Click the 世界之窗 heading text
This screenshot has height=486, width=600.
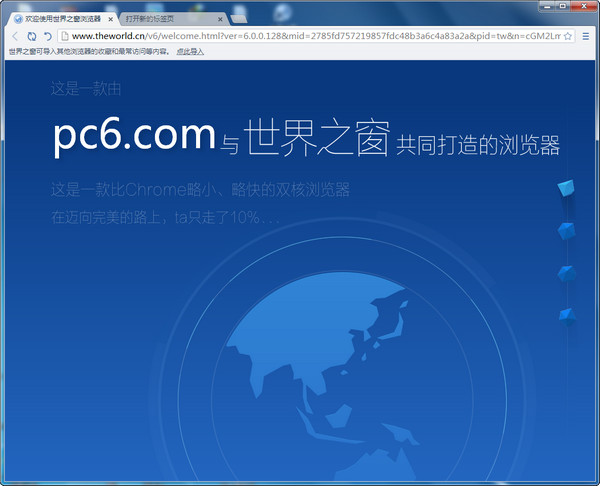point(317,137)
